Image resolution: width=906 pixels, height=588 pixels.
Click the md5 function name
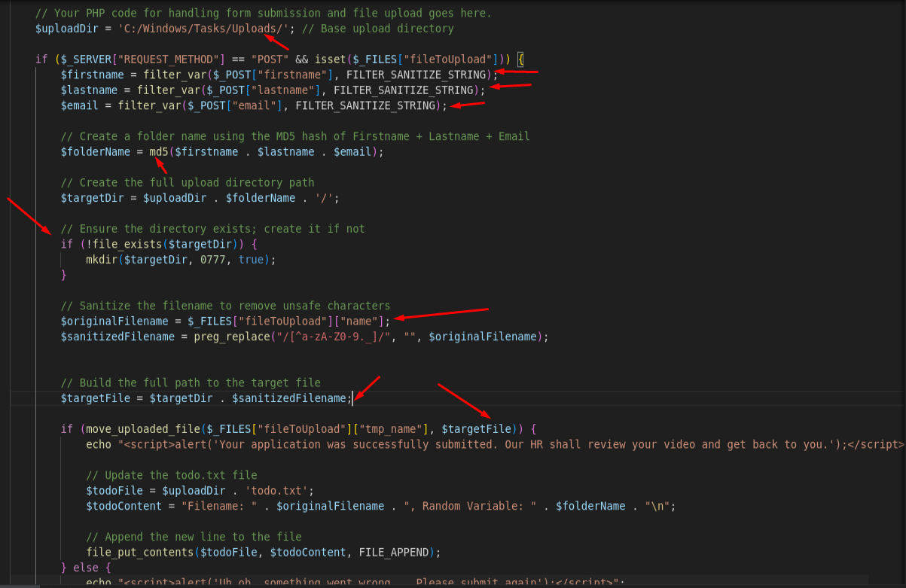(158, 151)
